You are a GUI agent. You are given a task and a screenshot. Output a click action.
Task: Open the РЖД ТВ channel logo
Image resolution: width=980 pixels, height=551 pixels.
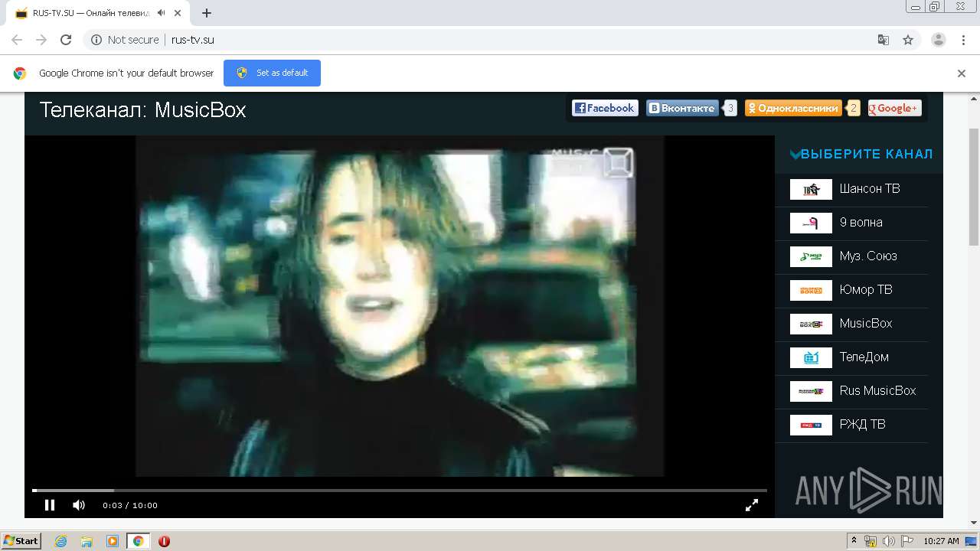click(811, 425)
